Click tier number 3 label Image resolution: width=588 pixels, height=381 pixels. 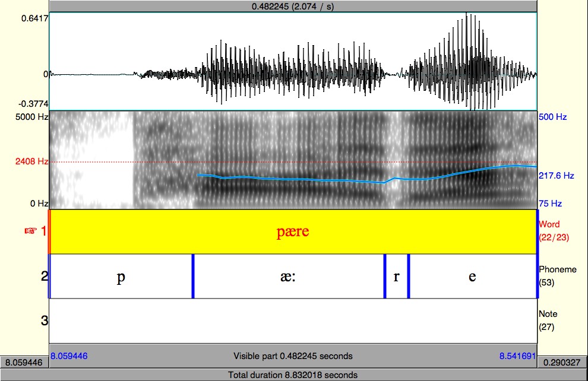[x=45, y=320]
